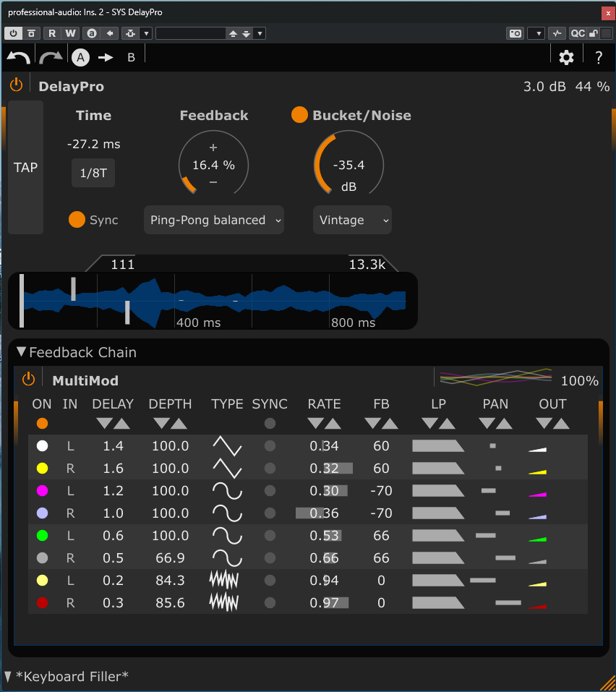616x692 pixels.
Task: Click the Feedback knob showing 16.4 %
Action: click(213, 166)
